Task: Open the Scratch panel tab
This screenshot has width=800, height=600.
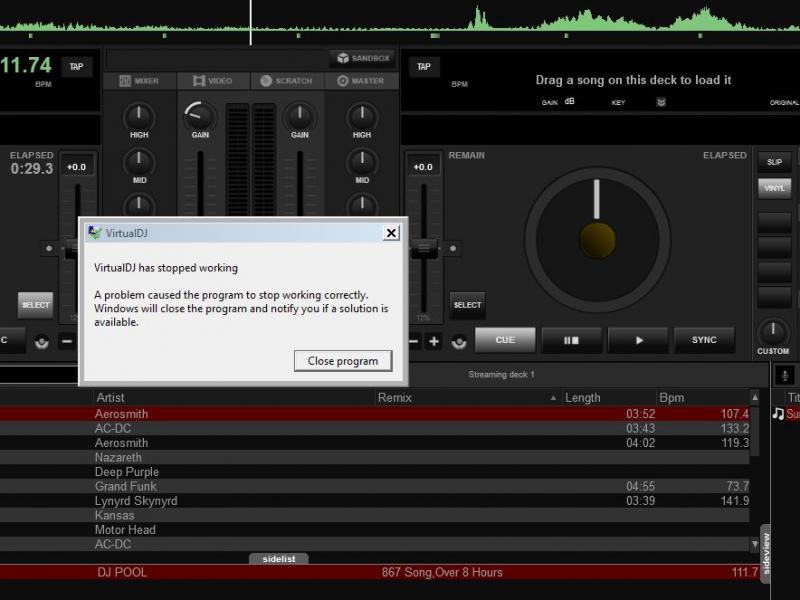Action: click(286, 81)
